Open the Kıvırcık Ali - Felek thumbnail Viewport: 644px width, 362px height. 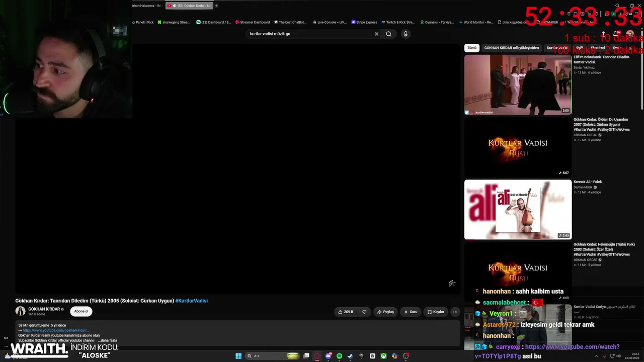tap(518, 210)
